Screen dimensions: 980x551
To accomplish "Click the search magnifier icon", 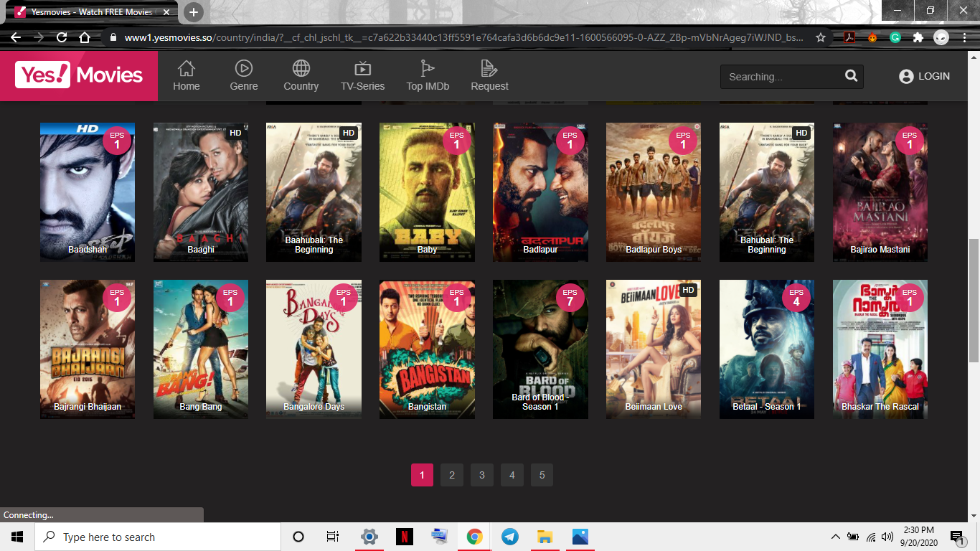I will click(851, 76).
